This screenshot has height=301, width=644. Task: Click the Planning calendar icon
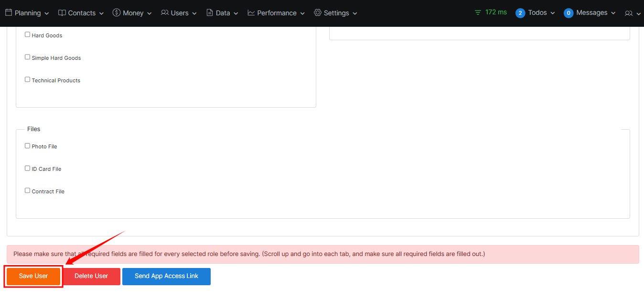coord(9,13)
